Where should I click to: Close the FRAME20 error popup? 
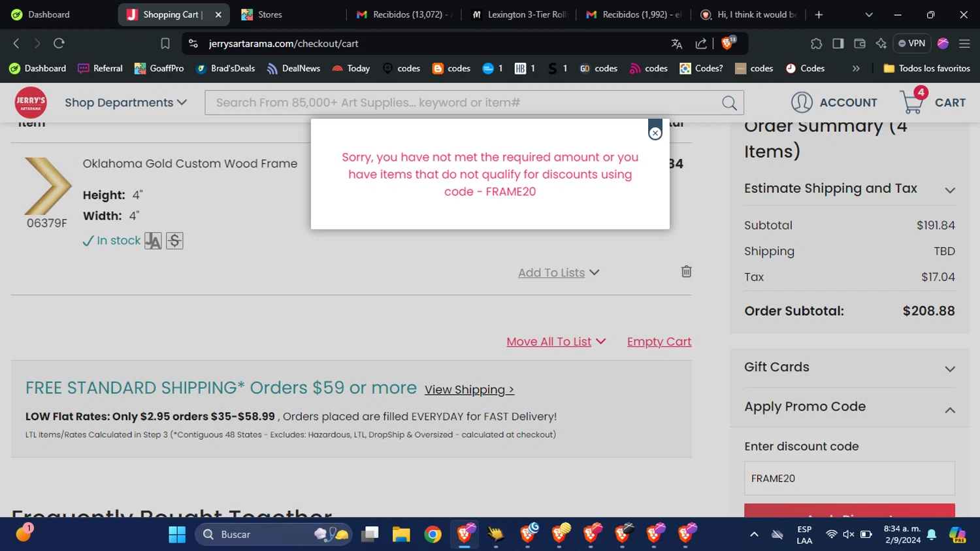[x=655, y=133]
